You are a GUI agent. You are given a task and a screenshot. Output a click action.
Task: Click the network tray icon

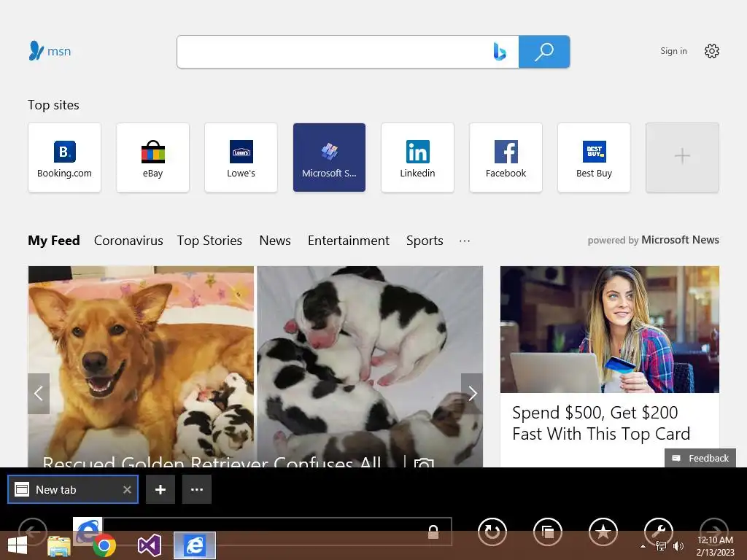(x=660, y=546)
